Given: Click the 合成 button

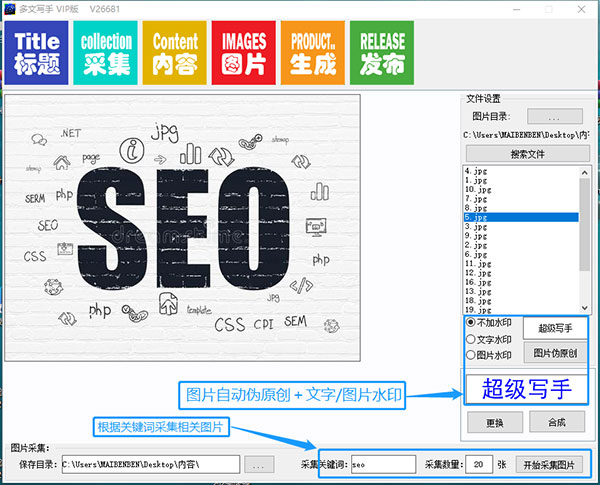Looking at the screenshot, I should click(x=557, y=422).
